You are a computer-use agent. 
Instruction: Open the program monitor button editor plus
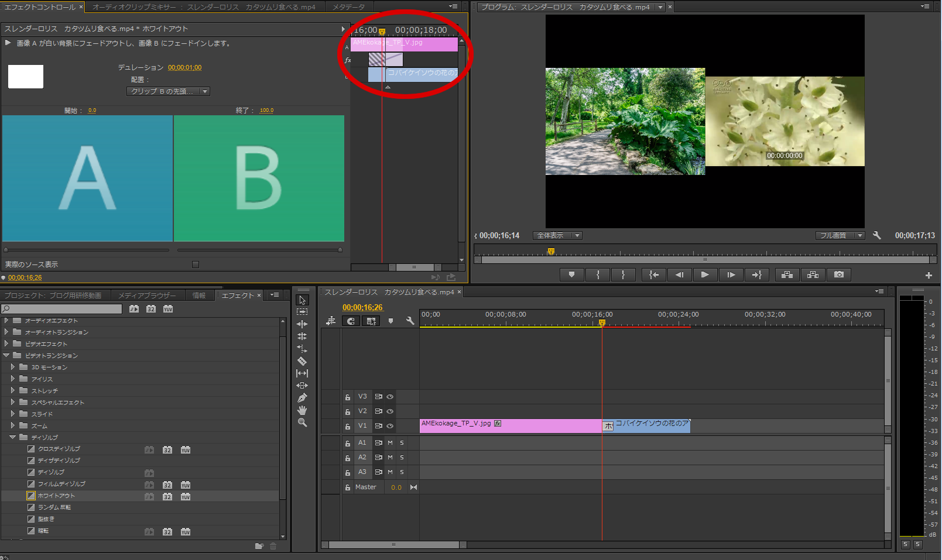[929, 275]
